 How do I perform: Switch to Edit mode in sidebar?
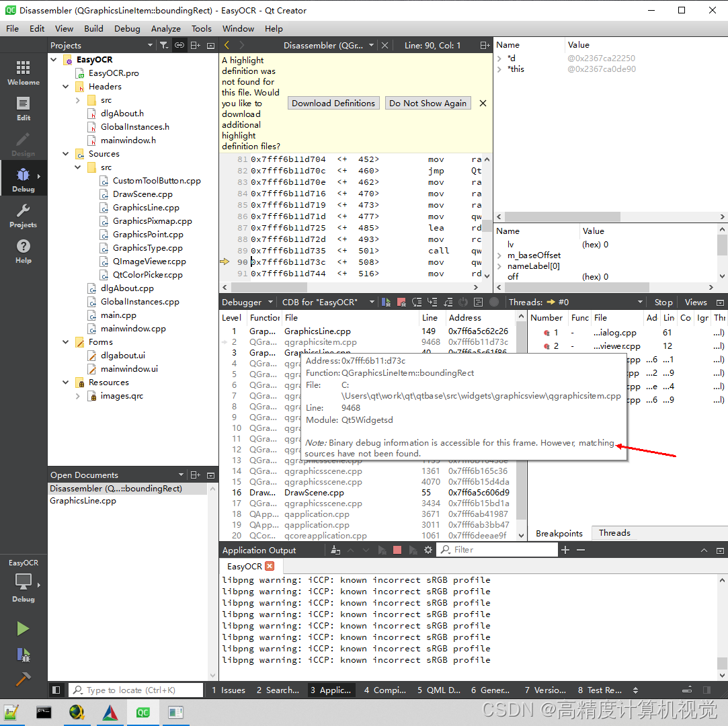pos(24,109)
